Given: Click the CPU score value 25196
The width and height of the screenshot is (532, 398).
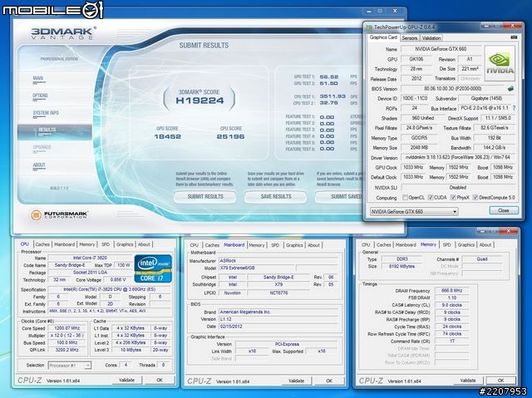Looking at the screenshot, I should [x=230, y=136].
